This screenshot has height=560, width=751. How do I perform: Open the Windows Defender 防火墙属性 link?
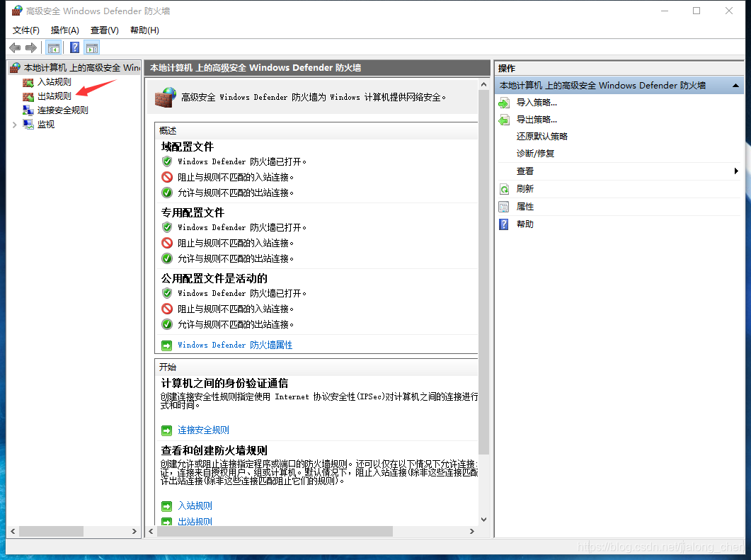coord(235,345)
